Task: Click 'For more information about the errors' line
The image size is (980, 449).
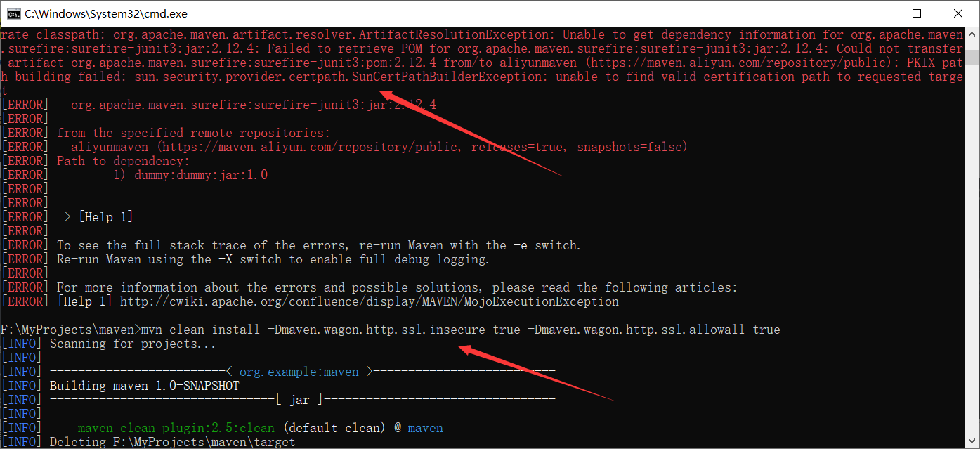Action: 398,287
